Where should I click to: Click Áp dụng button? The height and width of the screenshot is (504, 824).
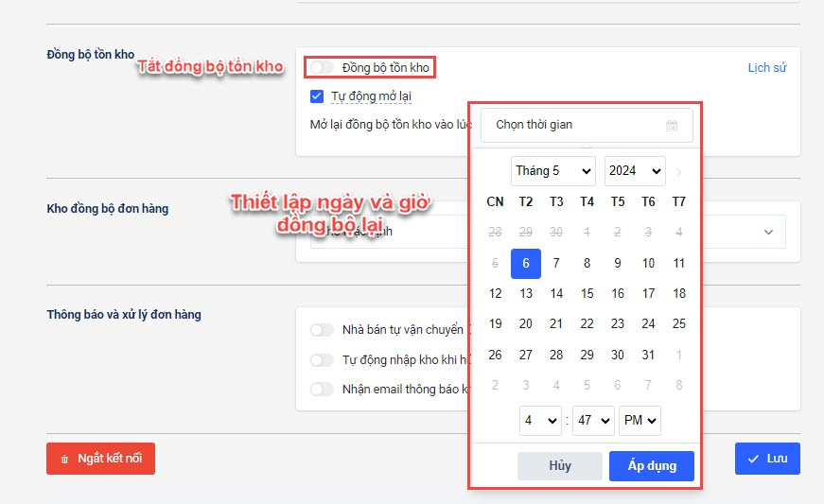[x=652, y=465]
